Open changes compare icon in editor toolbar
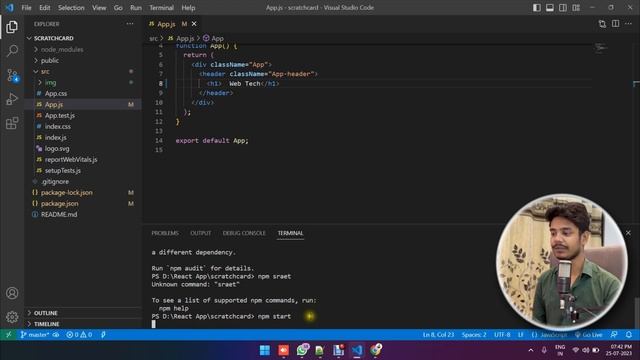Screen dimensions: 640x360 pyautogui.click(x=602, y=24)
